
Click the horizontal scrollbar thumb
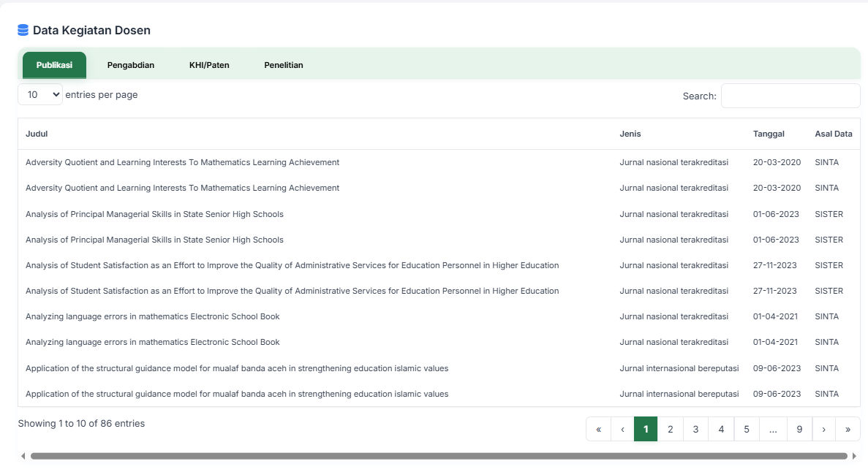coord(439,456)
